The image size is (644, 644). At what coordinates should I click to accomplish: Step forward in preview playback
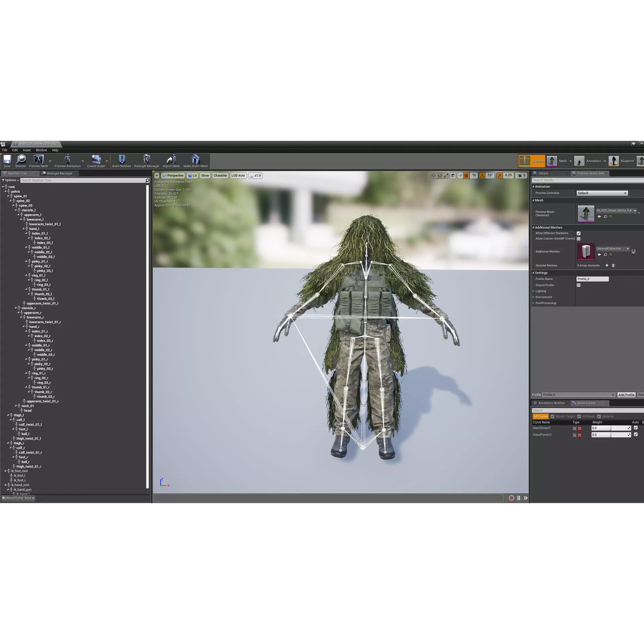[x=526, y=498]
